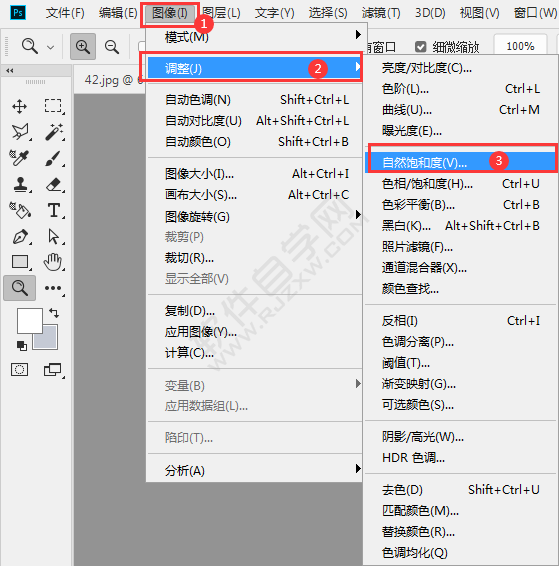
Task: Select the Rectangular Marquee tool
Action: click(53, 106)
